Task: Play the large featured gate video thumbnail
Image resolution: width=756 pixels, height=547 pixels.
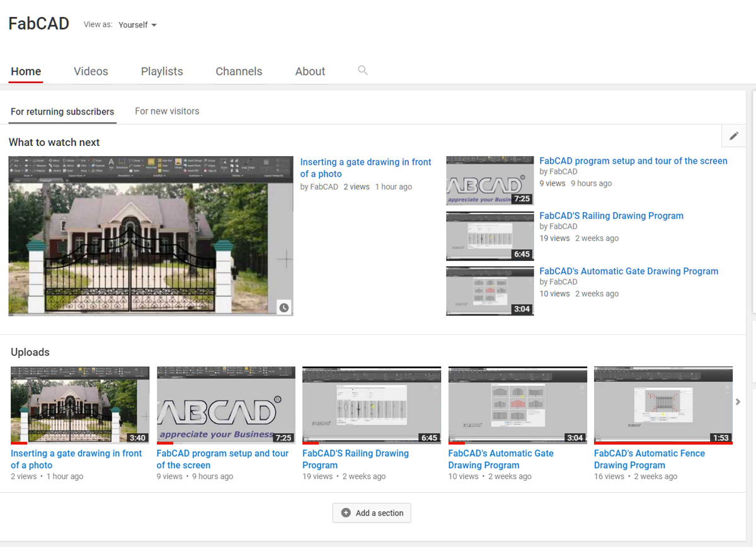Action: tap(151, 236)
